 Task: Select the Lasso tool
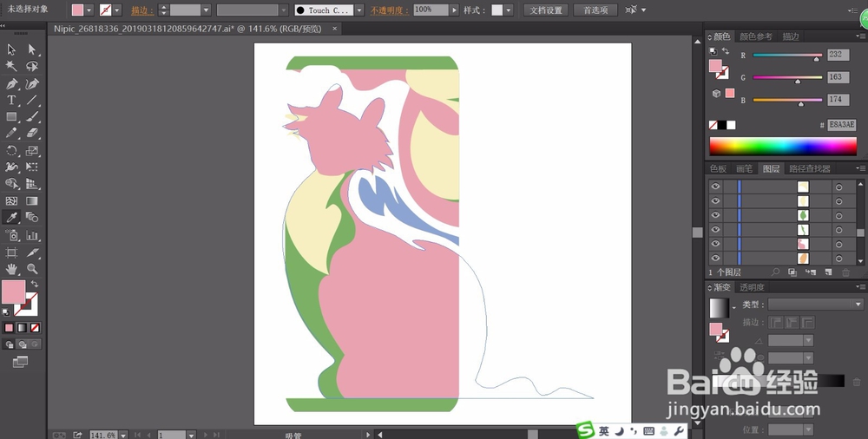(32, 67)
